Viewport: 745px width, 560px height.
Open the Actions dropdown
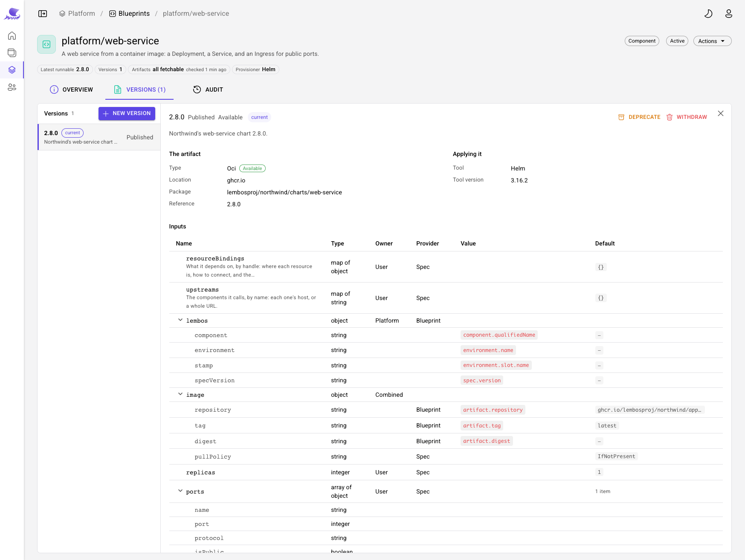point(712,41)
